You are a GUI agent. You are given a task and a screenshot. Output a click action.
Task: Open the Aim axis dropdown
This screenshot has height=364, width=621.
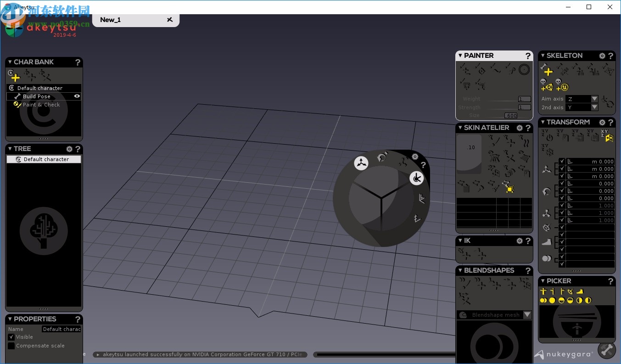coord(594,99)
